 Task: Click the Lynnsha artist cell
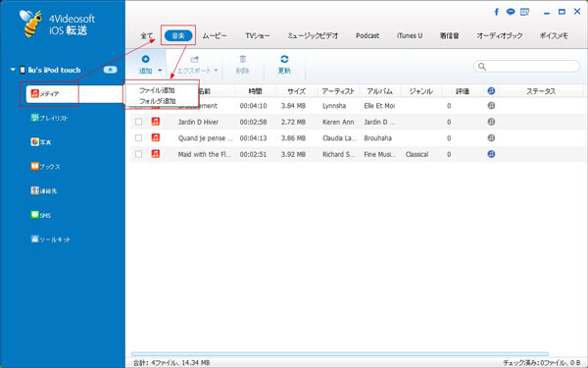[334, 106]
